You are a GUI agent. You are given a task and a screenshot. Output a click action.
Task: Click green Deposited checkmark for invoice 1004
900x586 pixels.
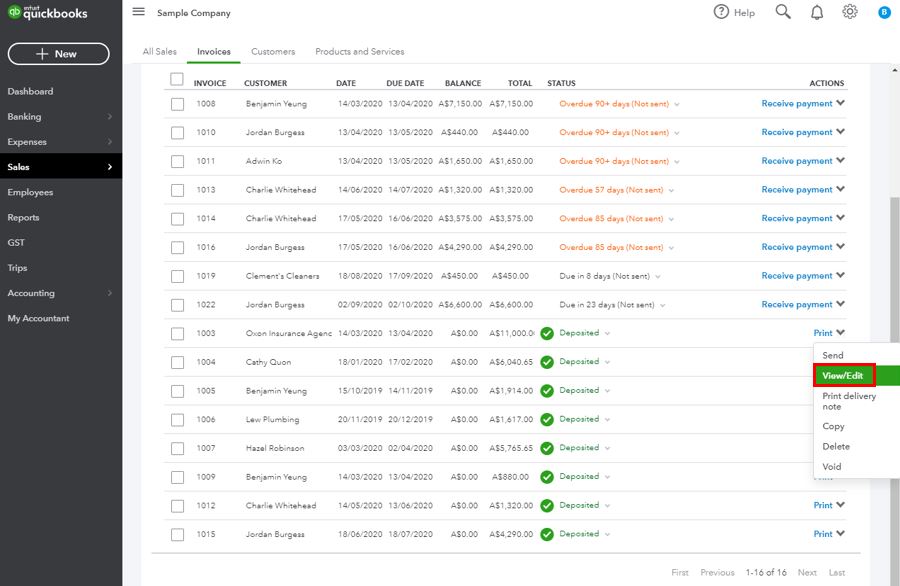547,362
